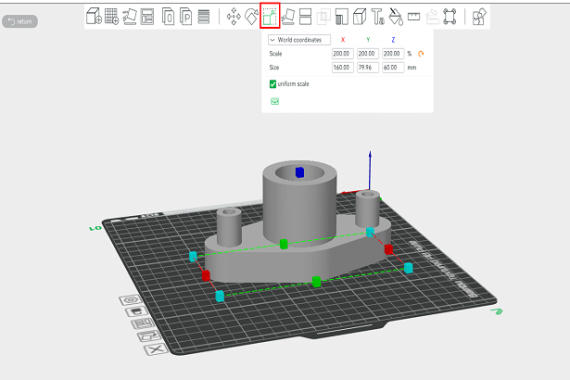Choose the Lay on face tool
The height and width of the screenshot is (380, 570).
pyautogui.click(x=288, y=16)
